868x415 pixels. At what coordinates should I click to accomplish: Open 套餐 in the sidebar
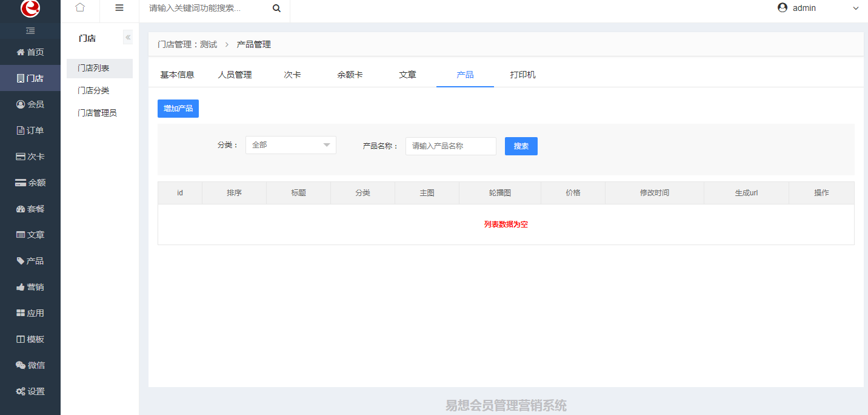click(x=30, y=209)
